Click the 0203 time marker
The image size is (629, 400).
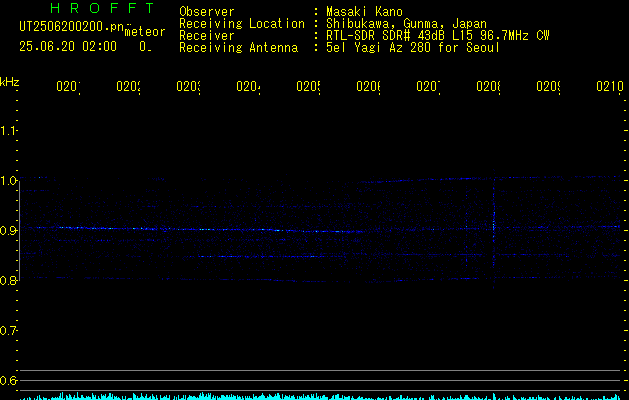(x=189, y=86)
